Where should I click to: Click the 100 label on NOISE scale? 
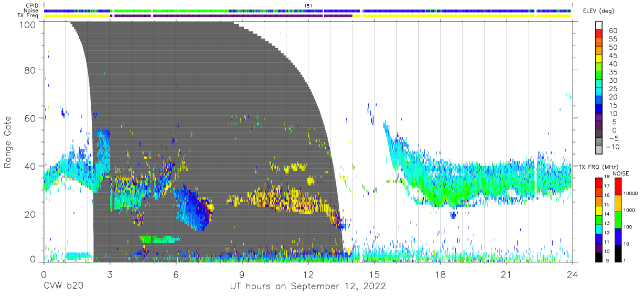(x=628, y=227)
